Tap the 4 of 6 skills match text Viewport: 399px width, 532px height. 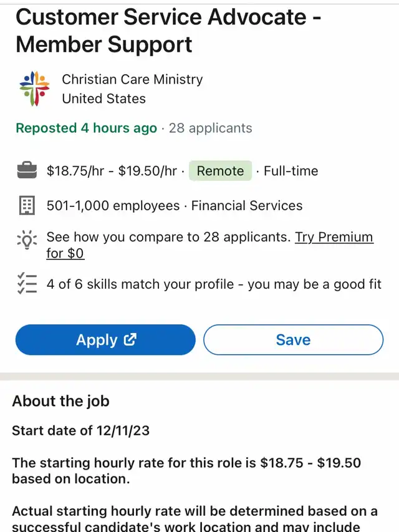[214, 284]
